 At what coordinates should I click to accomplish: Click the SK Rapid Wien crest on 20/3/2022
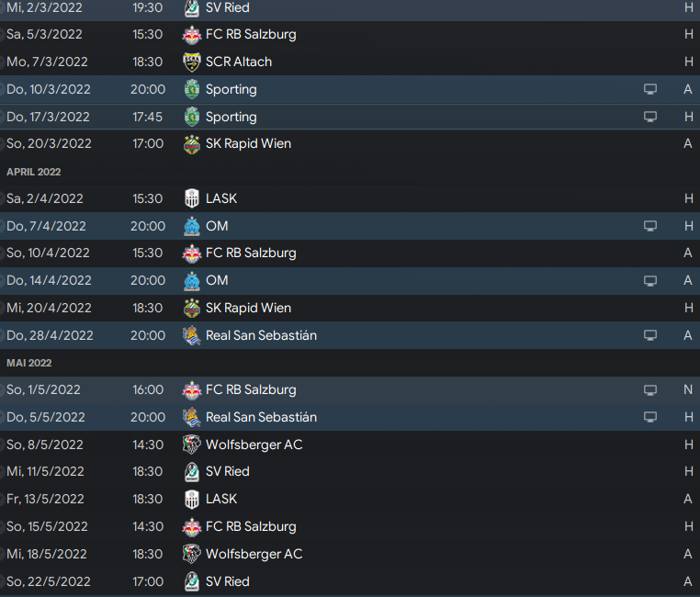192,144
